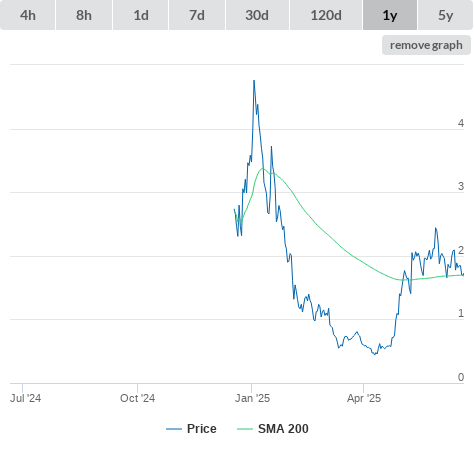Click the y-axis value 0

coord(461,377)
